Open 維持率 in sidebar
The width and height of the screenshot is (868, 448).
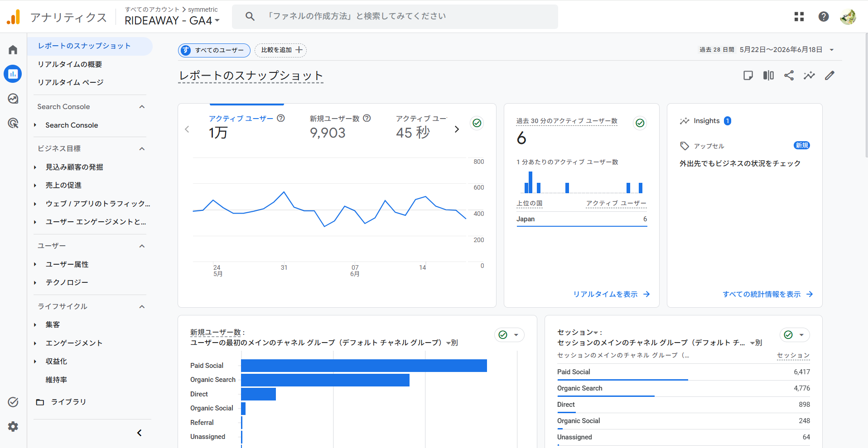coord(56,380)
